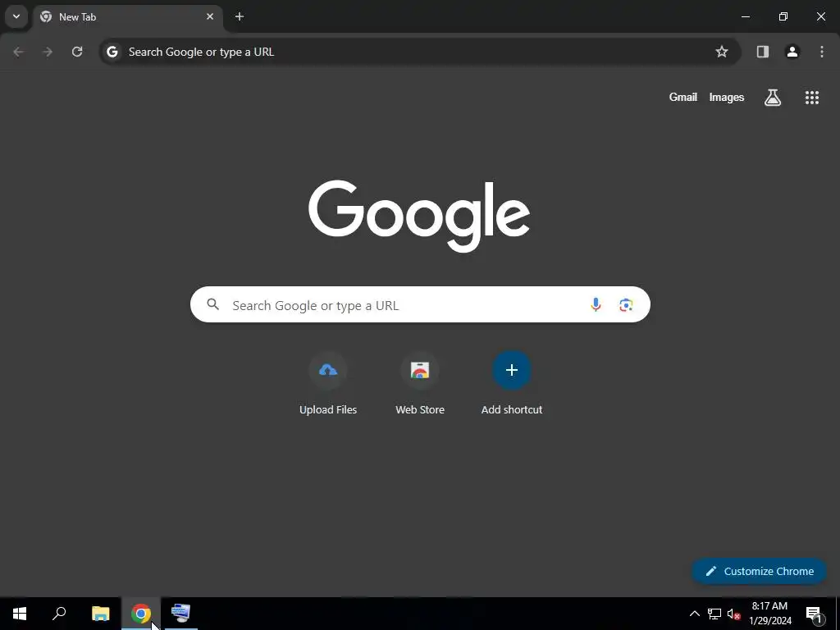Focus the Google search box
The width and height of the screenshot is (840, 630).
point(420,305)
